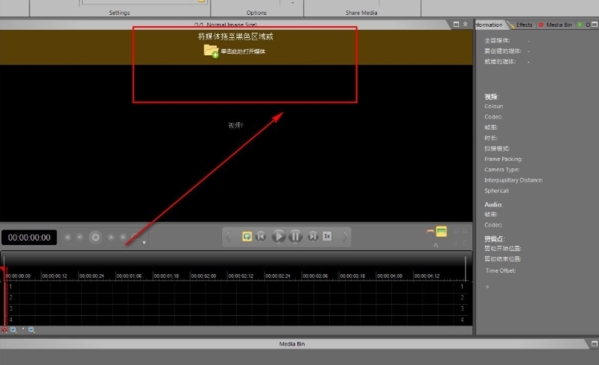Expand controls with the small up caret

[x=436, y=245]
